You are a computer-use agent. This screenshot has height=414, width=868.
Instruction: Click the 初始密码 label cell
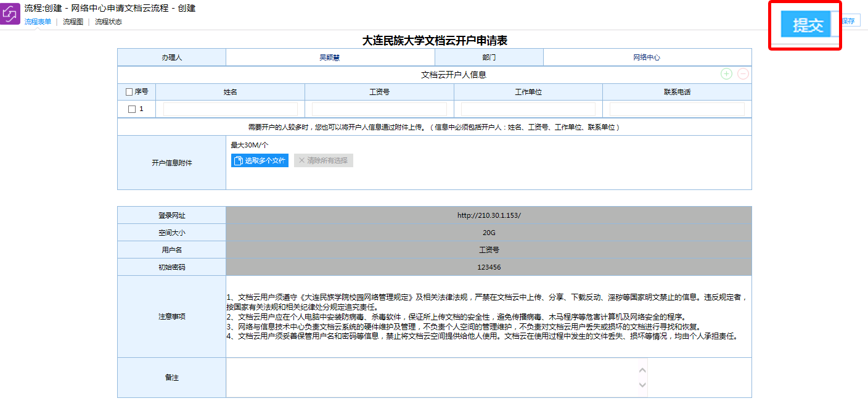click(x=171, y=267)
